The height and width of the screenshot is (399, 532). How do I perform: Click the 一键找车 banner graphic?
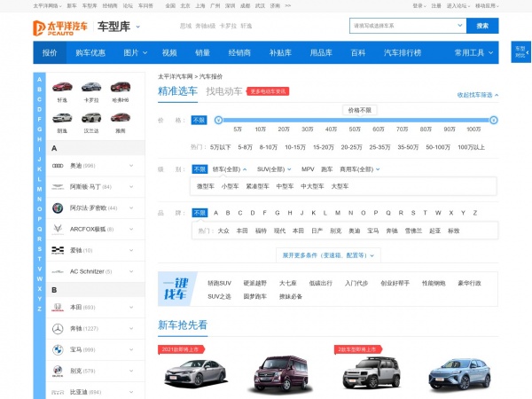tap(176, 289)
